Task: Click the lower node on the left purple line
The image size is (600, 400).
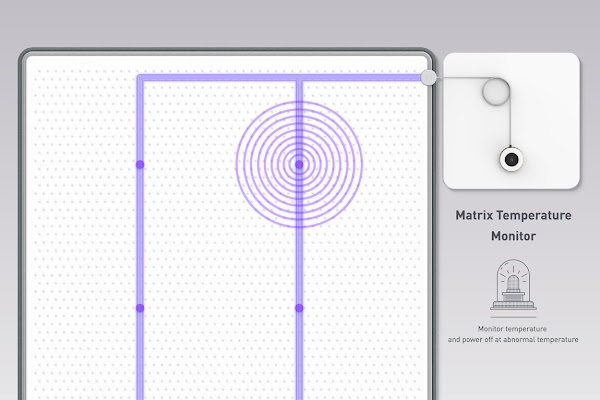Action: 140,308
